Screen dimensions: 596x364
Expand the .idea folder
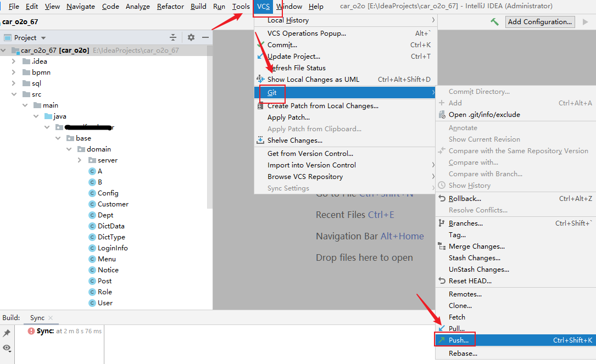(x=14, y=61)
